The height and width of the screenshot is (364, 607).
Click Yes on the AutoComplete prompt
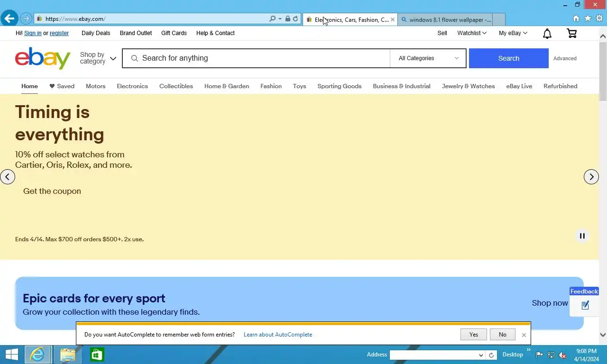coord(474,335)
